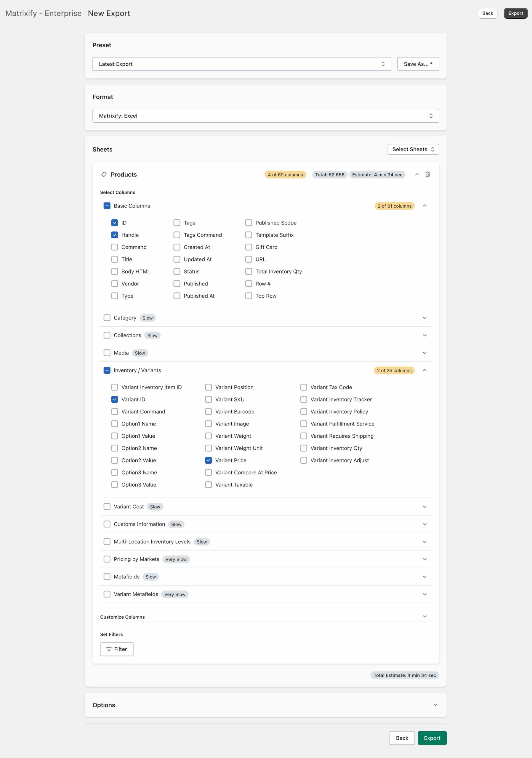Check the Title column checkbox

click(x=115, y=259)
